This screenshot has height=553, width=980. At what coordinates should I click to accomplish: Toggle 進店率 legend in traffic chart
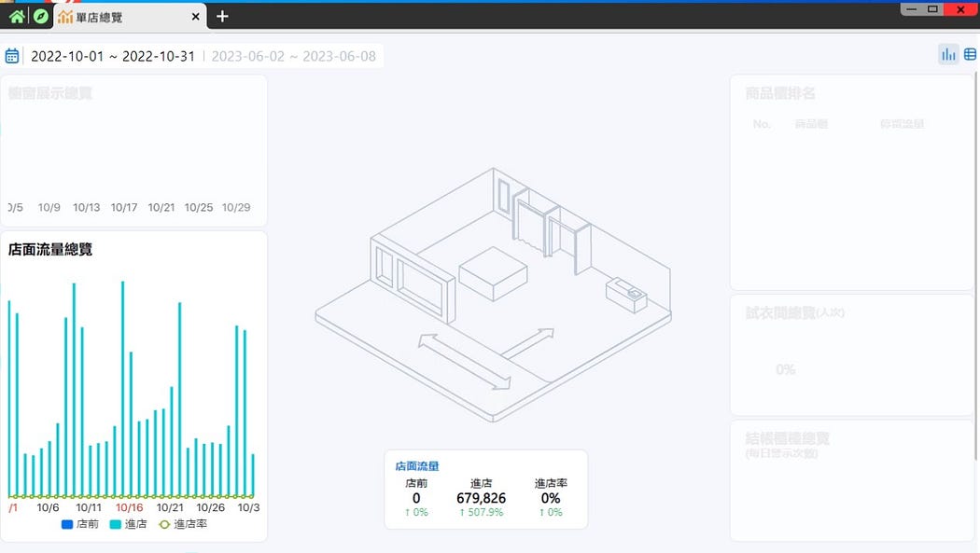pyautogui.click(x=183, y=524)
